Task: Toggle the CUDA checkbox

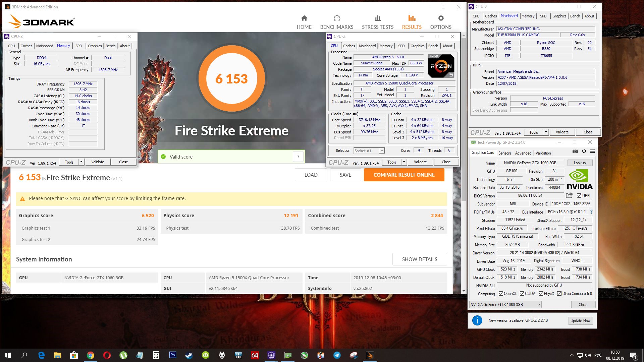Action: click(522, 294)
